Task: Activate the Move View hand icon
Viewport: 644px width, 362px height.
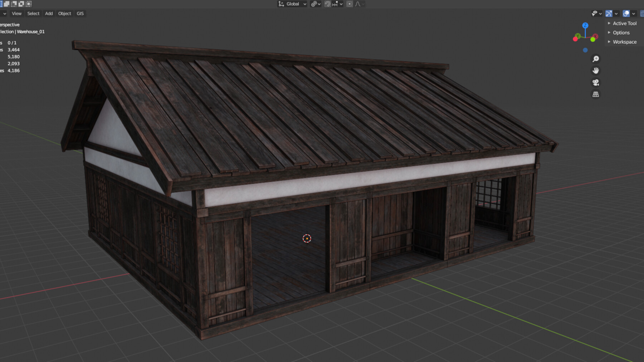Action: pyautogui.click(x=596, y=70)
